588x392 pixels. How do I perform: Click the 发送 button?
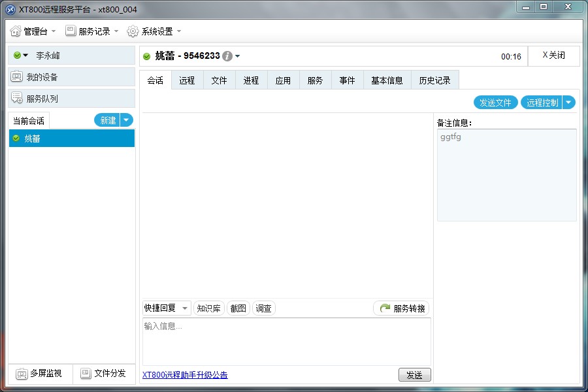pyautogui.click(x=415, y=375)
